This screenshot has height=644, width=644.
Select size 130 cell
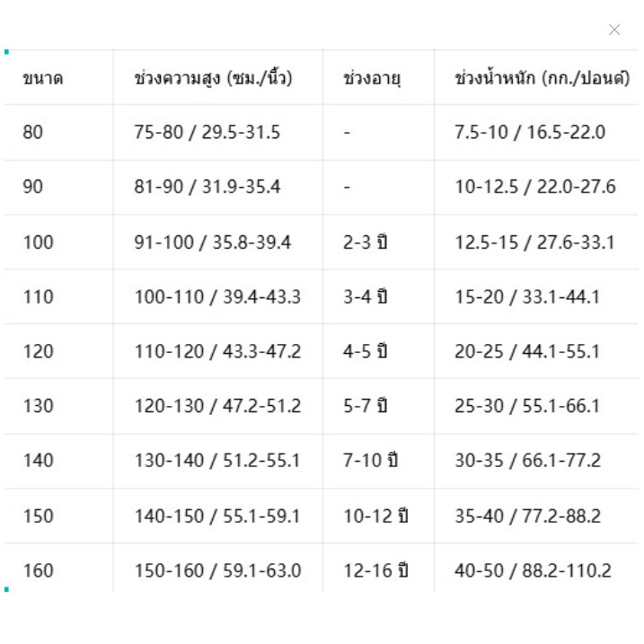click(x=39, y=406)
